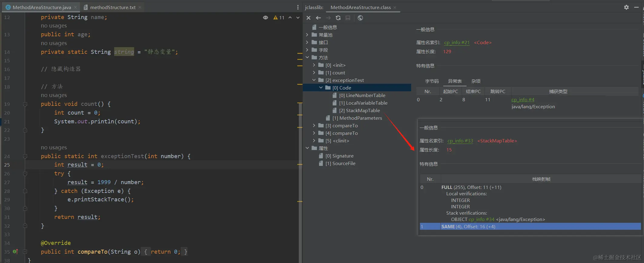The height and width of the screenshot is (263, 644).
Task: Click line number 25 in the gutter
Action: 7,165
